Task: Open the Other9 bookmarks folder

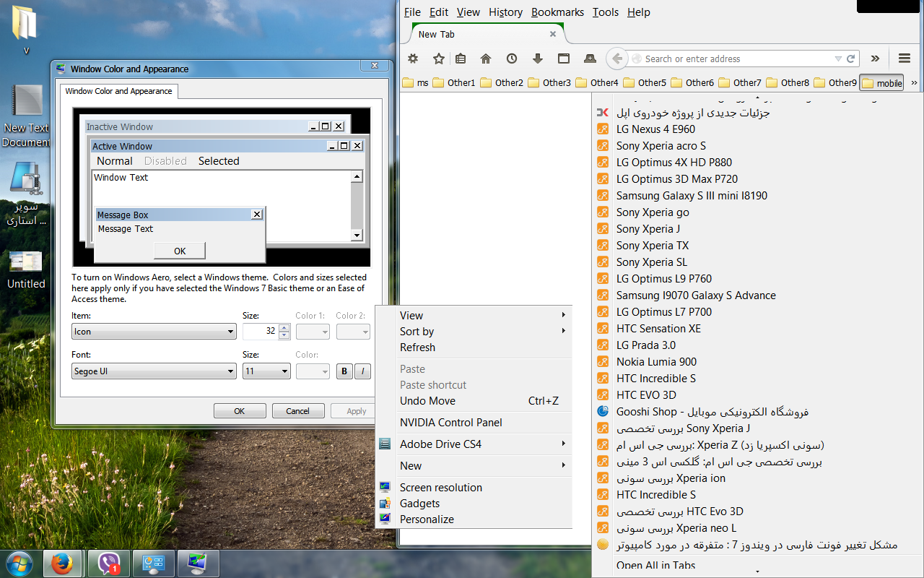Action: (835, 82)
